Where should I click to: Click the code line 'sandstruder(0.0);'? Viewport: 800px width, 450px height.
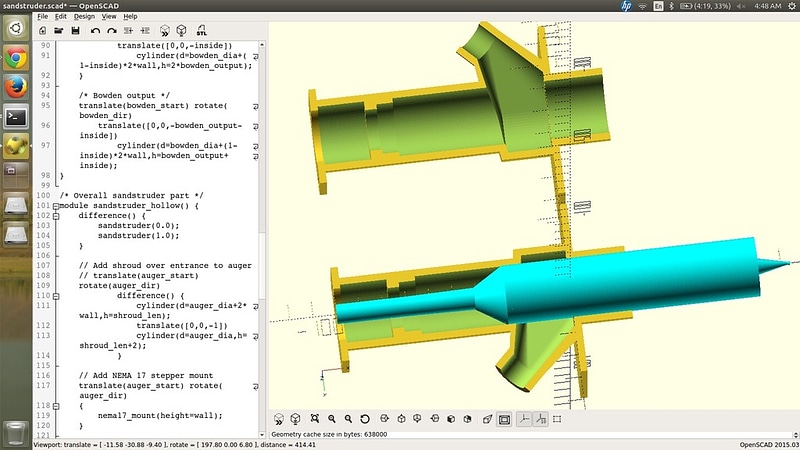tap(139, 226)
